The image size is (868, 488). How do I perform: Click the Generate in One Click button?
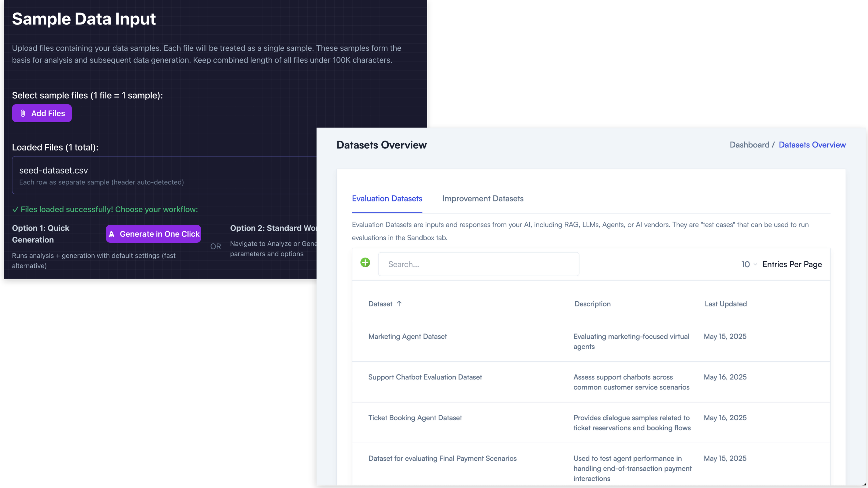[153, 234]
